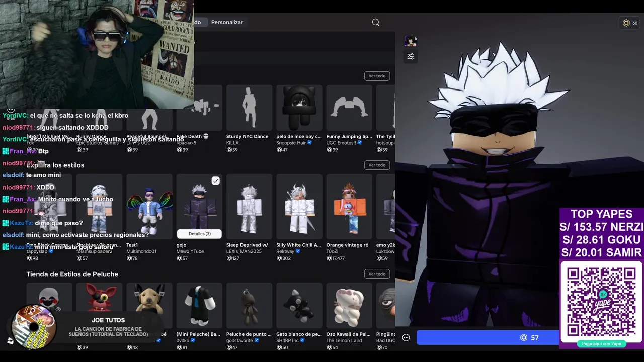Click the TOP YAPES overlay heading

601,214
